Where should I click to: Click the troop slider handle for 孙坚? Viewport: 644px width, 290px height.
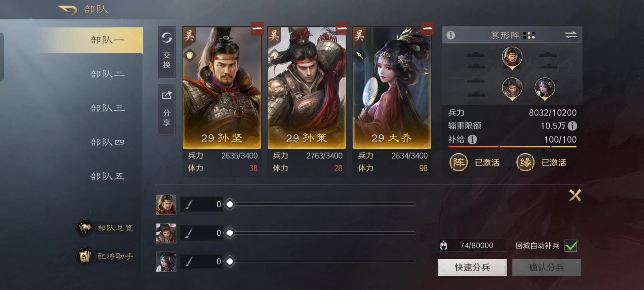(230, 204)
